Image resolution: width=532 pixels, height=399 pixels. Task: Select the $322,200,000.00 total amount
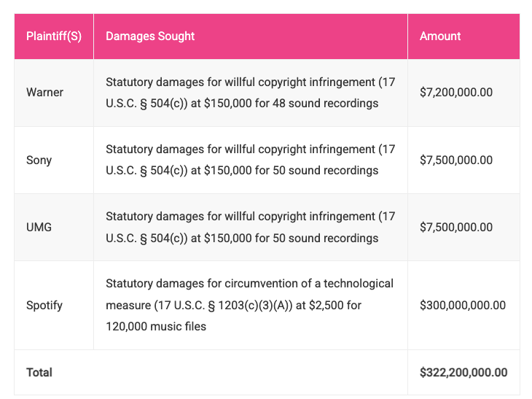pos(463,372)
